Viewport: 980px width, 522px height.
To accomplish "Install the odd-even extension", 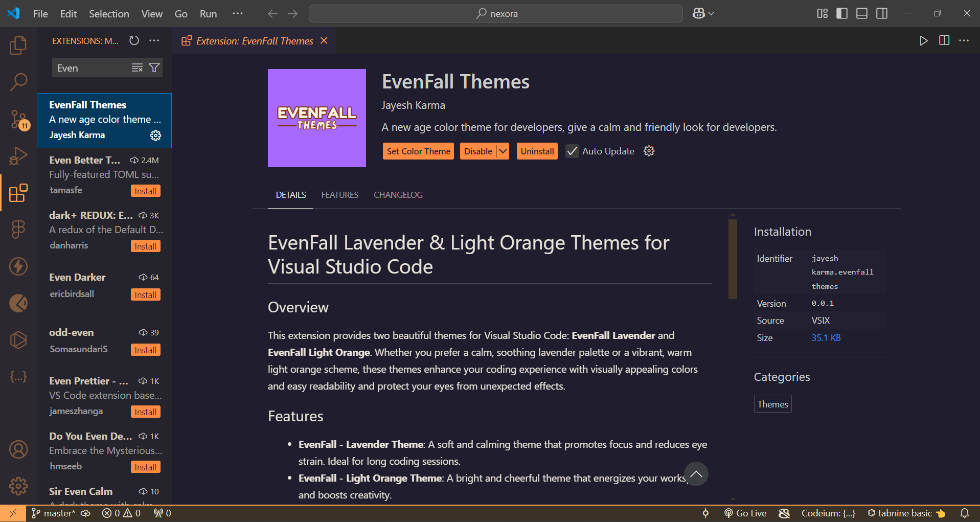I will (146, 350).
